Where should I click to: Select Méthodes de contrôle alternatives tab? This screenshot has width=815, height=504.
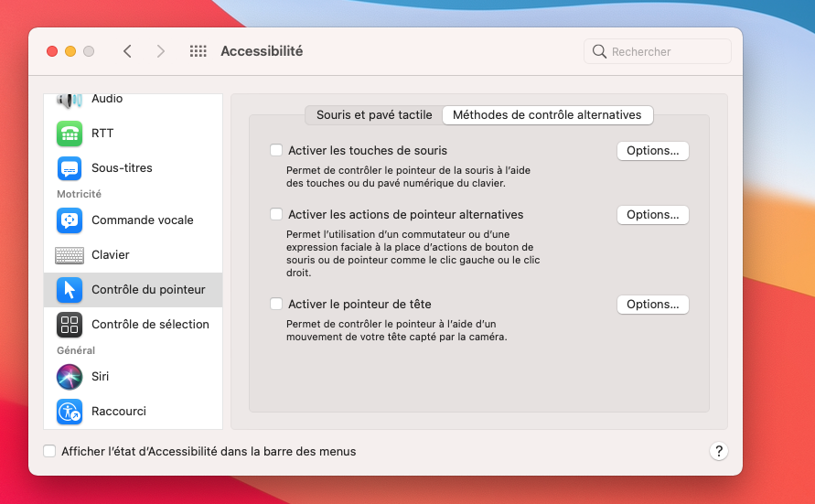(x=547, y=115)
